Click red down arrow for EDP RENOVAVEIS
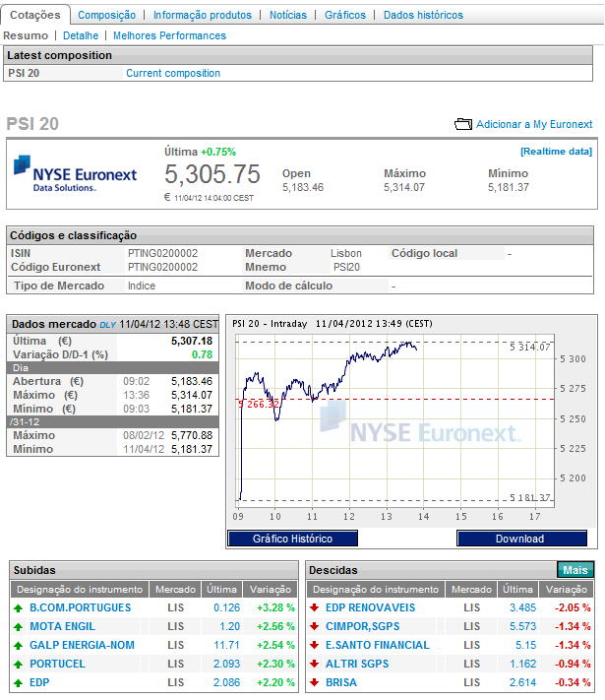Screen dimensions: 605x700 tap(315, 607)
